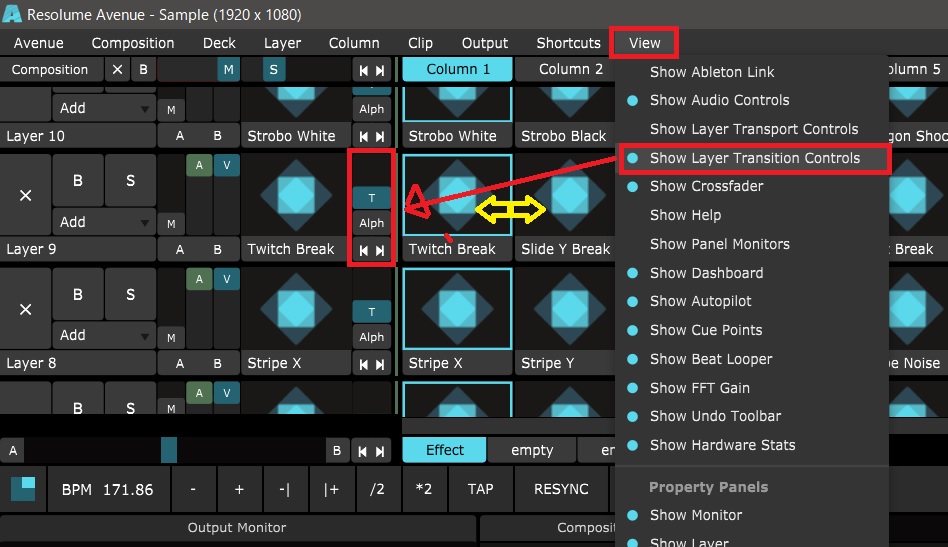Open the Clip menu
The width and height of the screenshot is (948, 547).
(x=420, y=43)
